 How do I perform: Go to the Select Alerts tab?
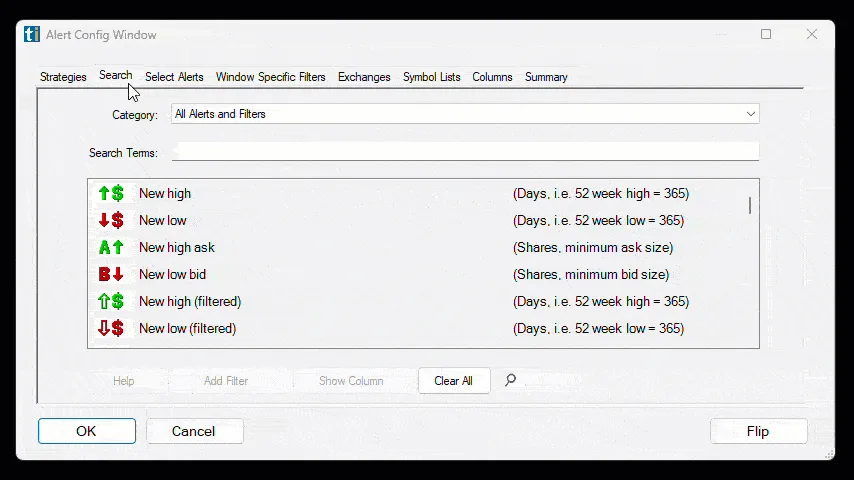(174, 77)
